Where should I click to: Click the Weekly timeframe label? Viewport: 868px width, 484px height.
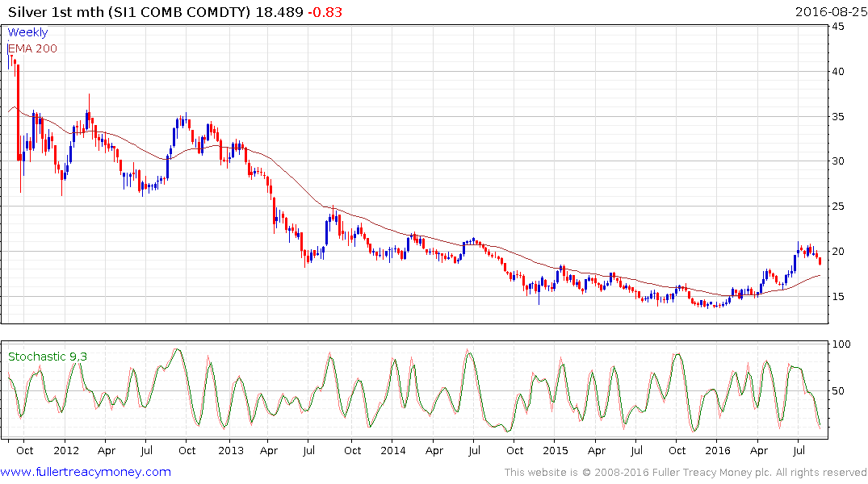(27, 32)
